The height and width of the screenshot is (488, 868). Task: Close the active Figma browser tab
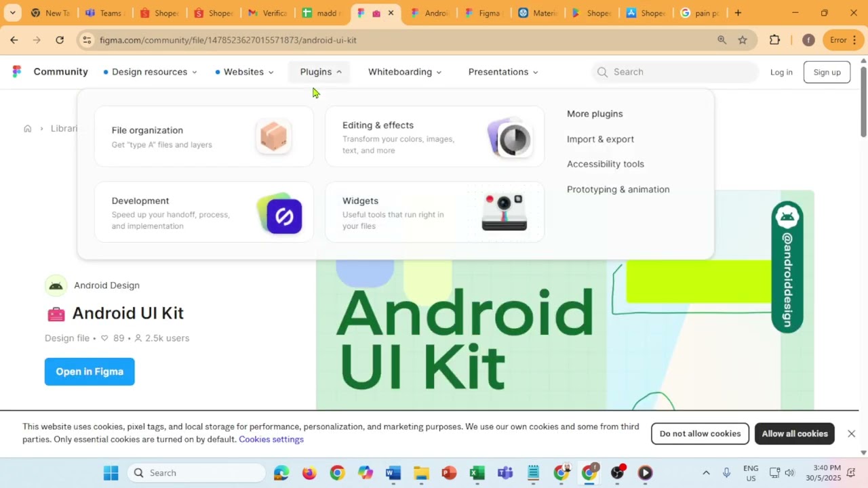[x=391, y=13]
